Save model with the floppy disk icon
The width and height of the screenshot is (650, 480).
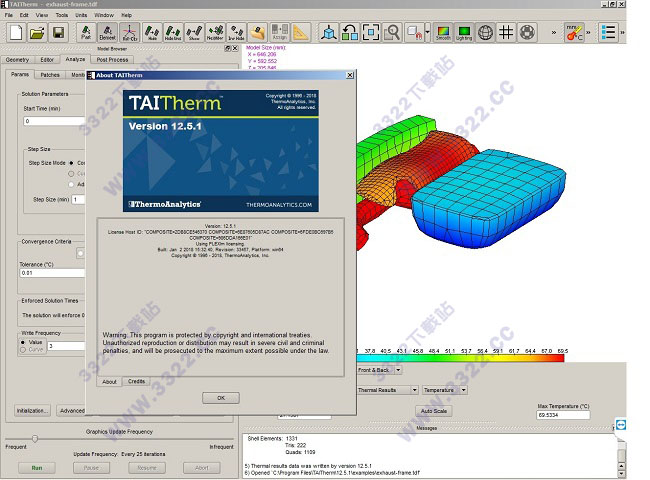(58, 32)
